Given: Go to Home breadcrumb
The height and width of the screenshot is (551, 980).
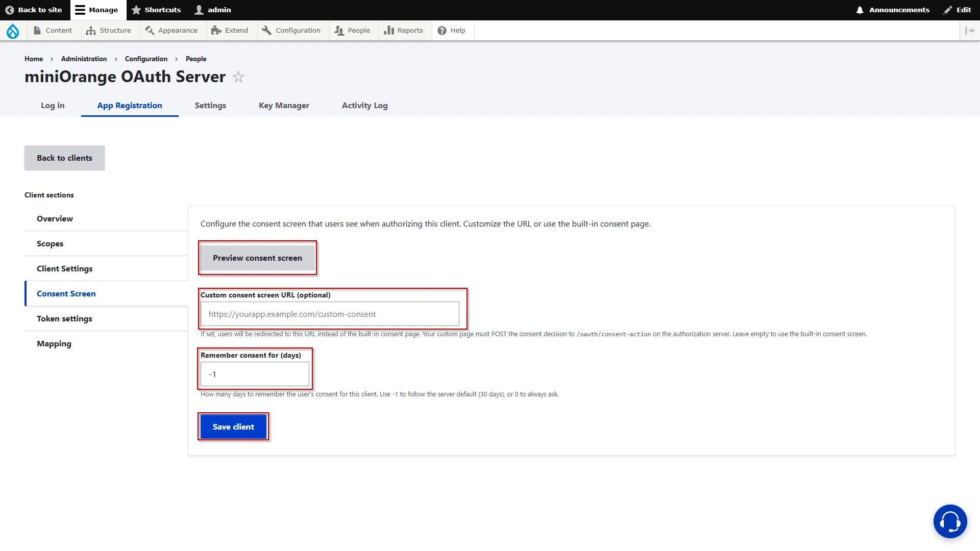Looking at the screenshot, I should (x=34, y=59).
